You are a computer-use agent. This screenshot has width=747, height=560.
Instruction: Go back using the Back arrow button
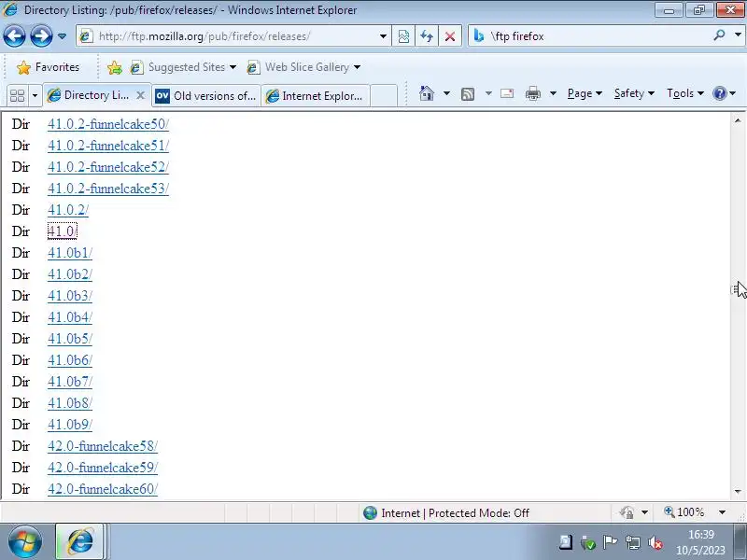click(14, 35)
